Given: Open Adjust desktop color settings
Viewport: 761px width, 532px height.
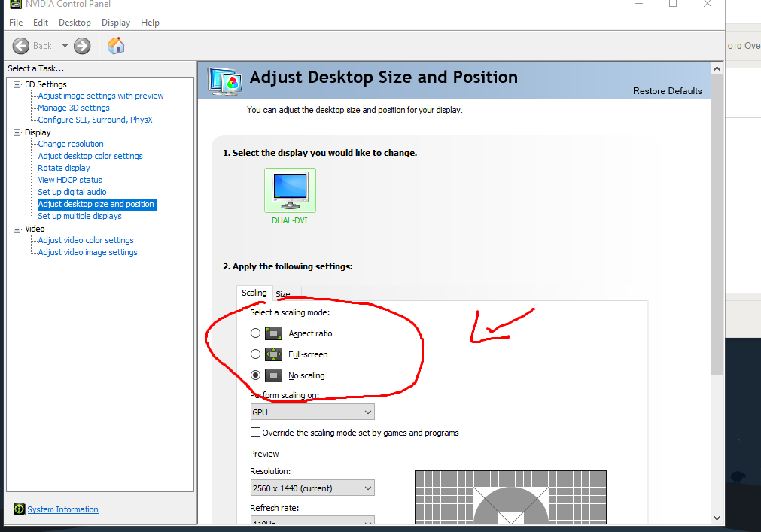Looking at the screenshot, I should click(x=90, y=156).
